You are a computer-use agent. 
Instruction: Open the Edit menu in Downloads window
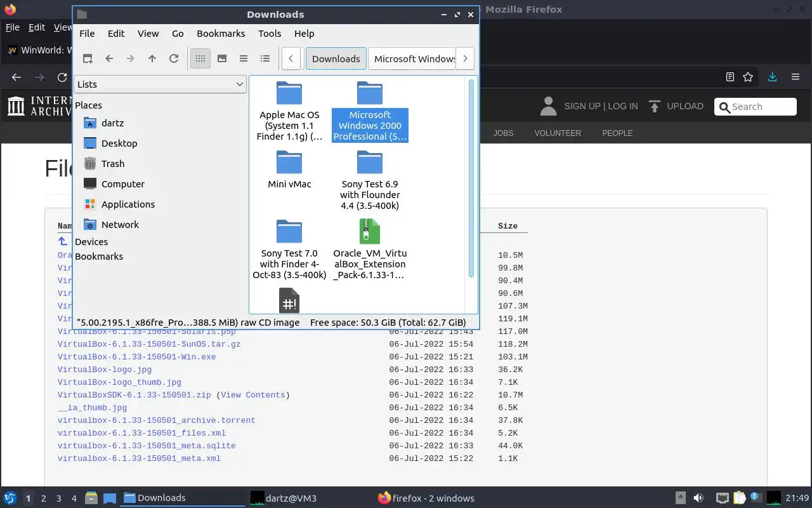116,34
